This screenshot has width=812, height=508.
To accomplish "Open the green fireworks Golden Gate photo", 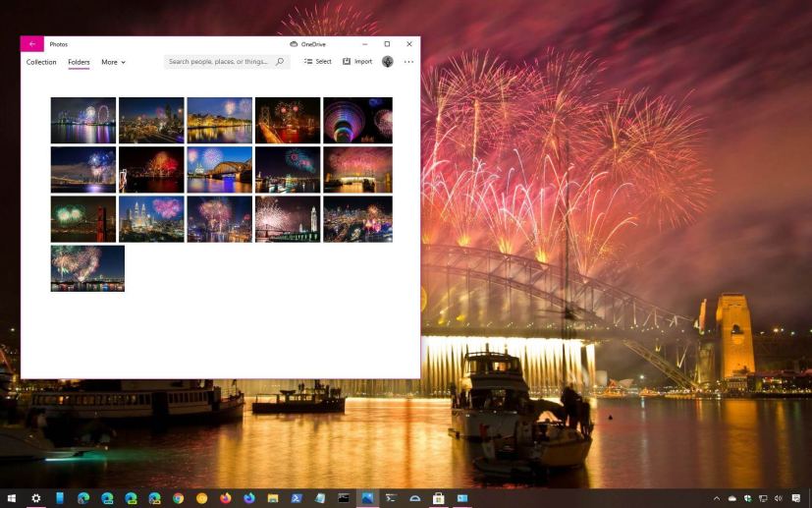I will 83,219.
